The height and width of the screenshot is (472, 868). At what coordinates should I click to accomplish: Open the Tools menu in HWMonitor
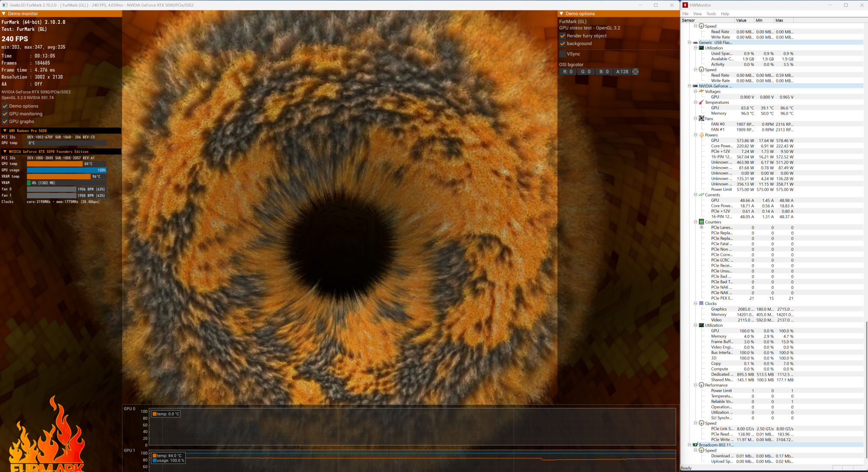pos(711,13)
